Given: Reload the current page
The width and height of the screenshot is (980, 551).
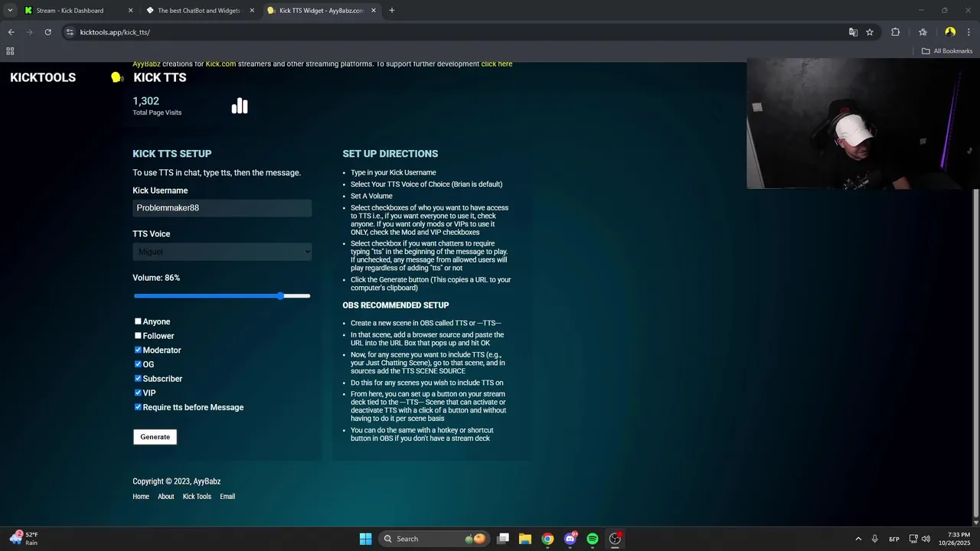Looking at the screenshot, I should pyautogui.click(x=47, y=32).
